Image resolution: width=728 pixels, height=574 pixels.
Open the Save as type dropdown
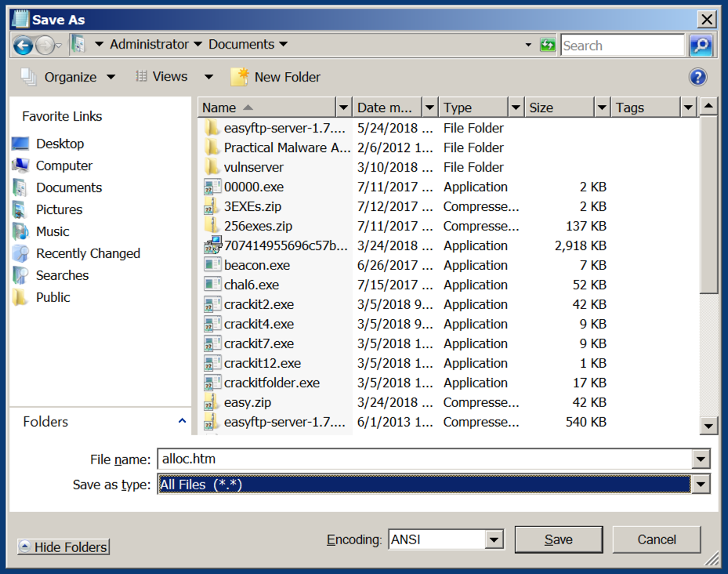click(x=701, y=485)
